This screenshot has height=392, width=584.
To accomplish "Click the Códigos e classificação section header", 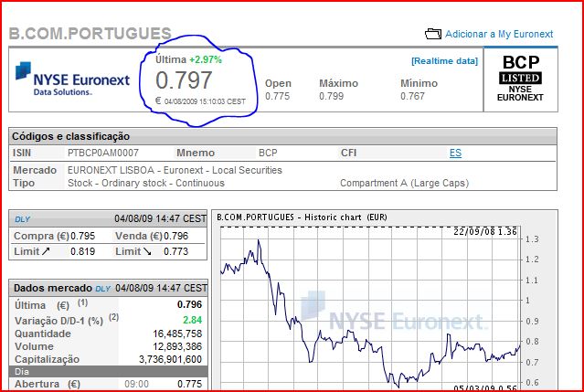I will tap(282, 136).
